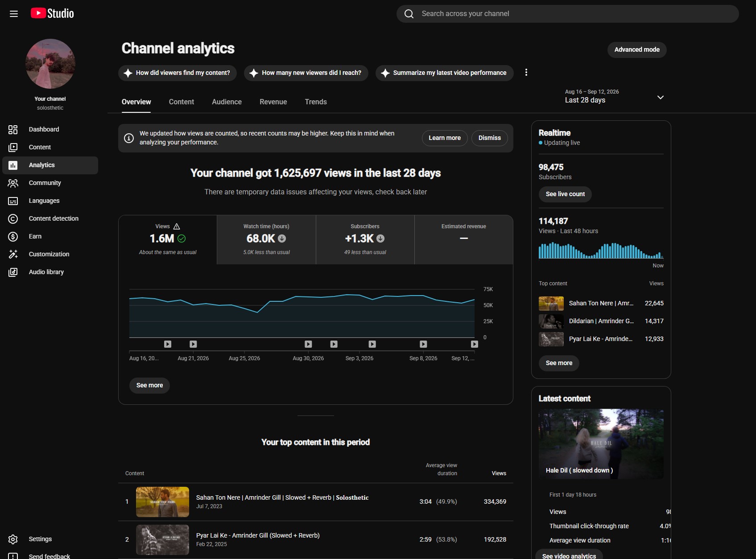Click the Sep 12 video marker on chart
756x559 pixels.
tap(475, 344)
